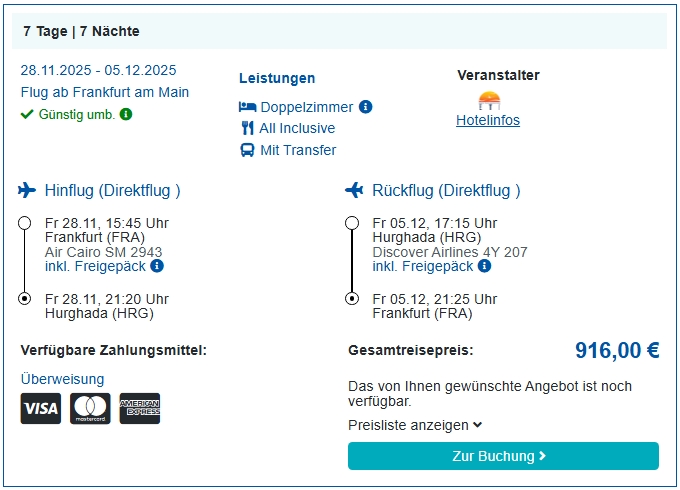Open the Hinflug inkl. Freigepäck link

(95, 266)
